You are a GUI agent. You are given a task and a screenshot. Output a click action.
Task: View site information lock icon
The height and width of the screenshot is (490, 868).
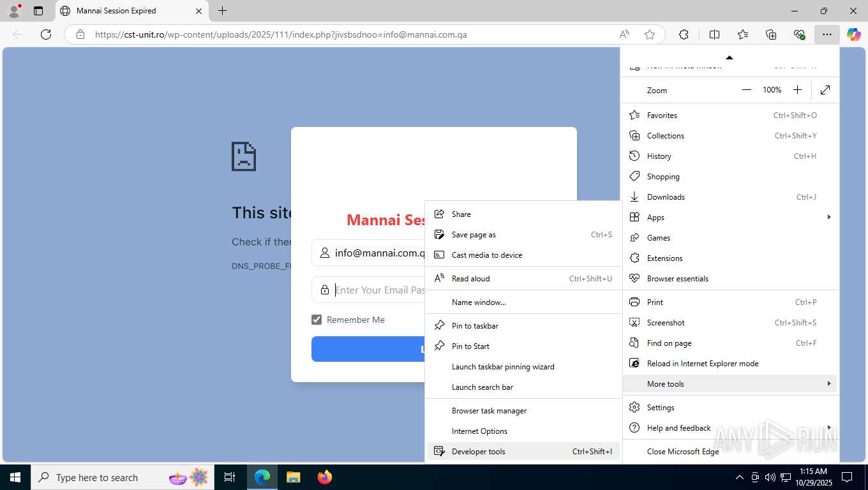point(80,34)
